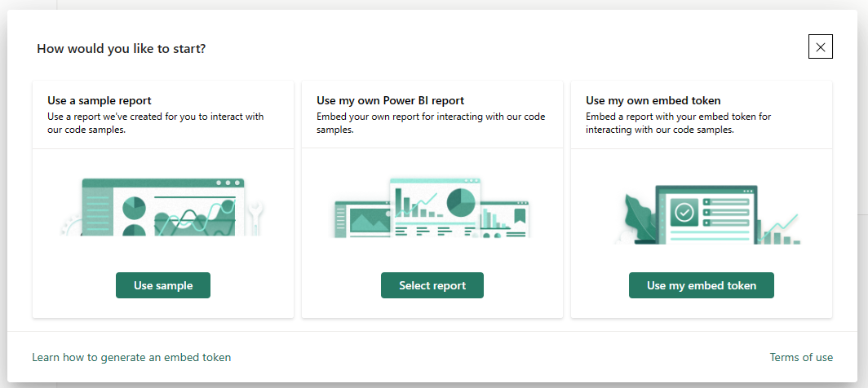Viewport: 868px width, 388px height.
Task: Click the Use my embed token button
Action: pos(702,285)
